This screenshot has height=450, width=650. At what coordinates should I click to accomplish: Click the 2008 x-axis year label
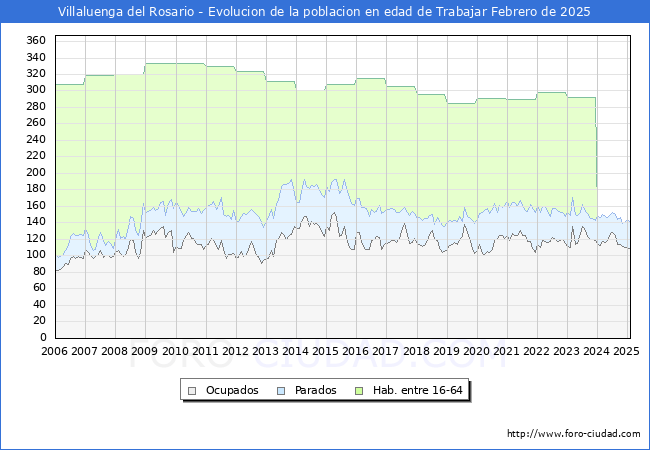114,351
